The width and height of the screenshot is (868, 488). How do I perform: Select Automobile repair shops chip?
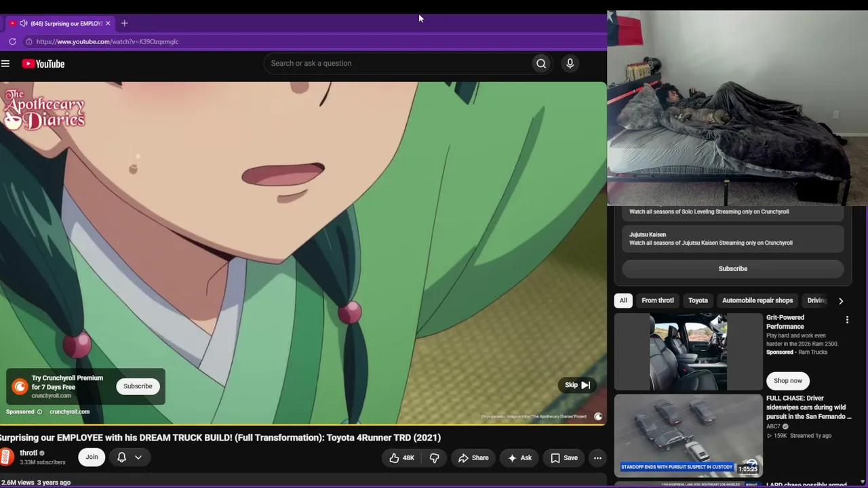point(757,300)
